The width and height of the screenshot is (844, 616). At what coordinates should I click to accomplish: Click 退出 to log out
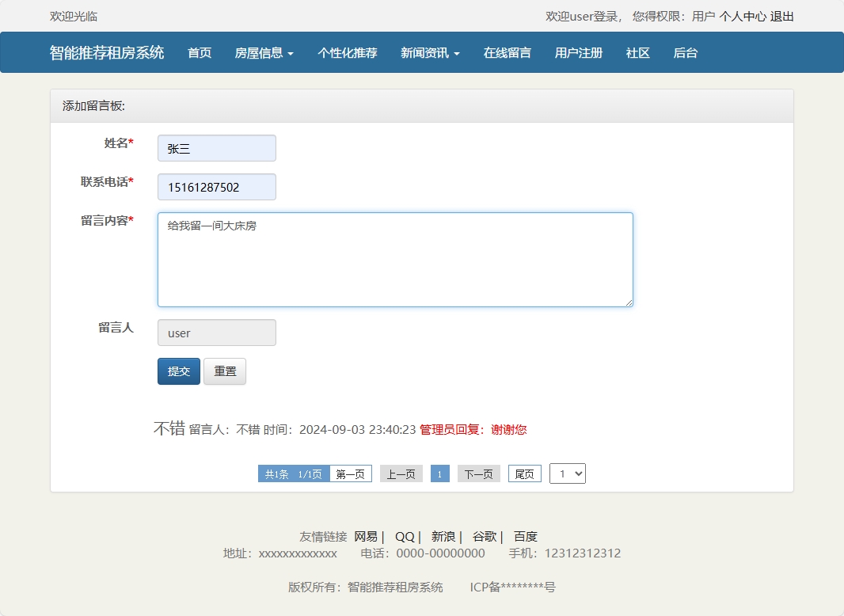pos(781,16)
